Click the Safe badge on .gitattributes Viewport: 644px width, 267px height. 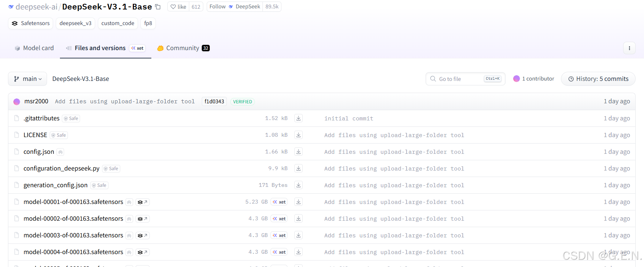[71, 118]
